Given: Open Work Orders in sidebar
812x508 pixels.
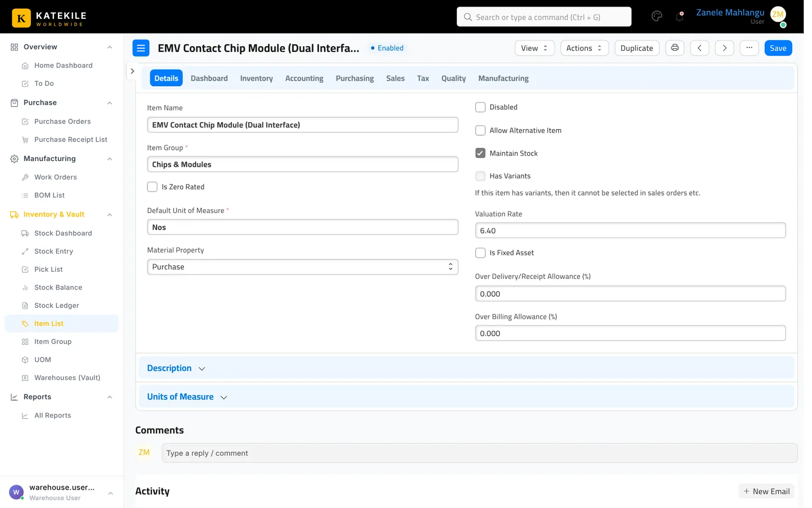Looking at the screenshot, I should click(x=56, y=177).
